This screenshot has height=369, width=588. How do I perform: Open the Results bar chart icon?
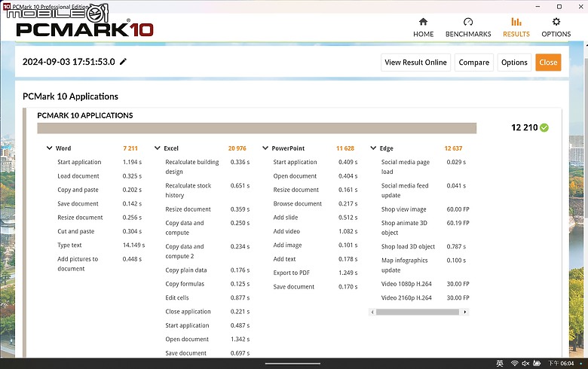coord(516,22)
